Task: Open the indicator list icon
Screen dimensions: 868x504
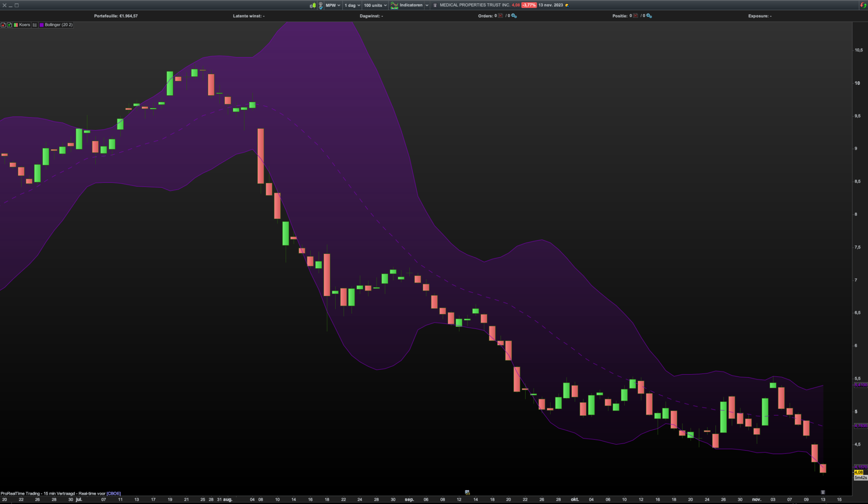Action: (35, 25)
